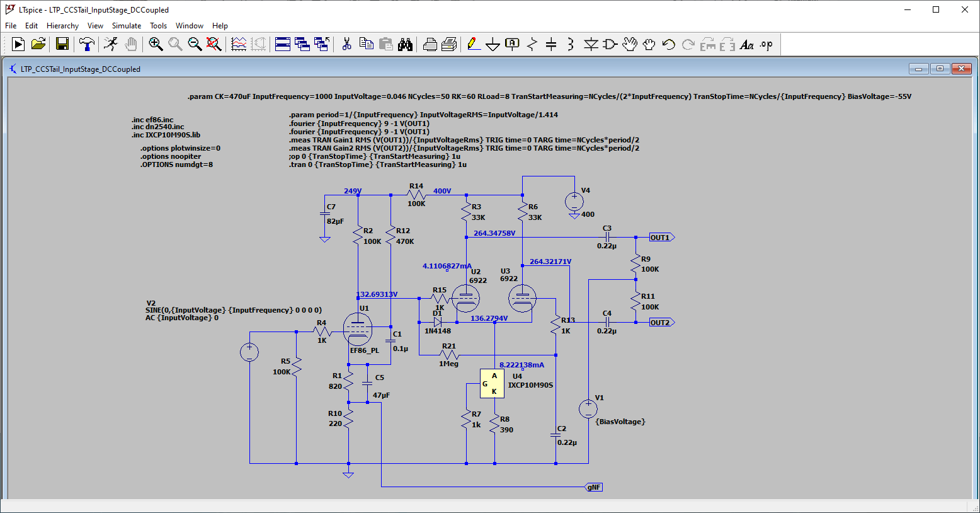Click the .options plotwinsize=0 text
980x513 pixels.
[x=180, y=149]
